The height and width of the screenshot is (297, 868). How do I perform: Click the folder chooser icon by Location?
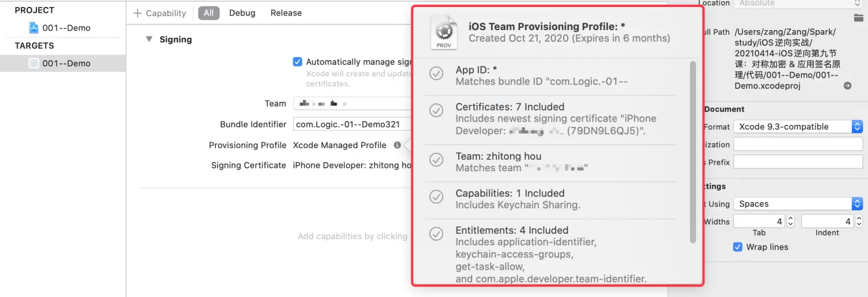[858, 19]
